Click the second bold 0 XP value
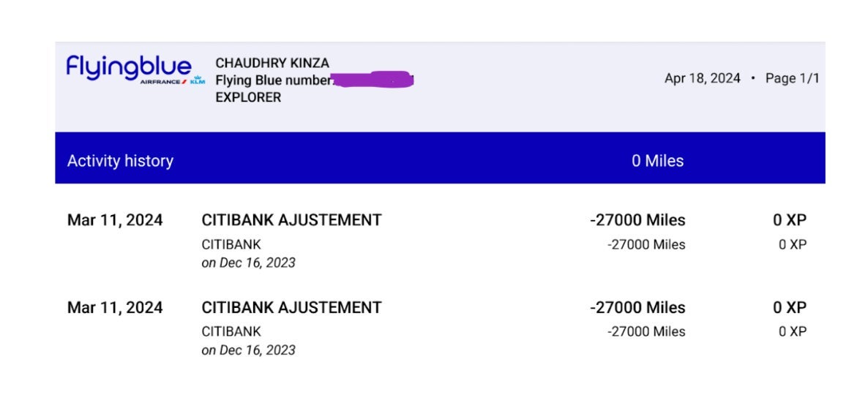 pos(790,307)
